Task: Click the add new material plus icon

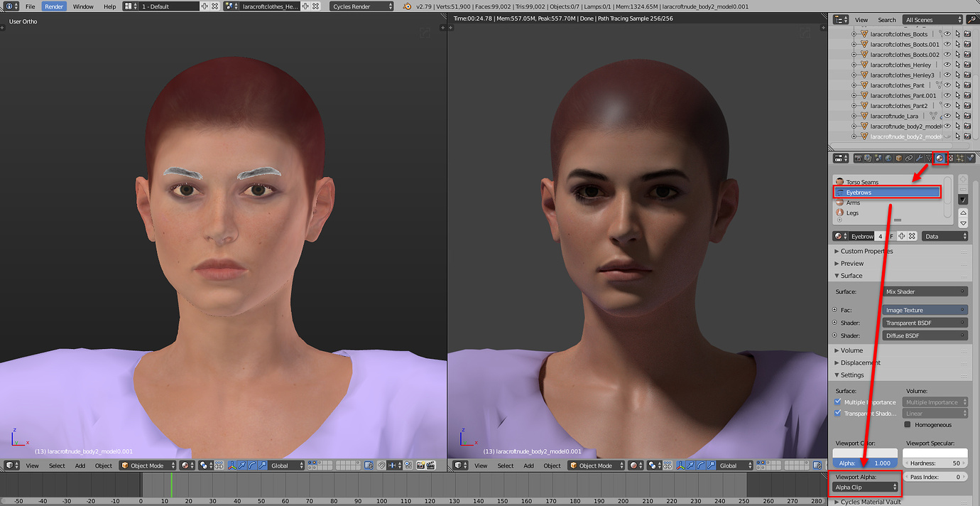Action: (x=902, y=236)
